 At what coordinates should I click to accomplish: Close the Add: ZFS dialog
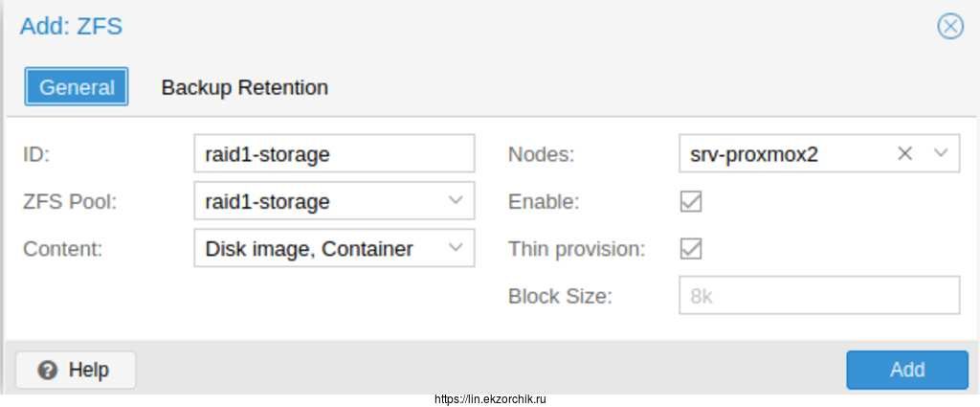(x=949, y=26)
